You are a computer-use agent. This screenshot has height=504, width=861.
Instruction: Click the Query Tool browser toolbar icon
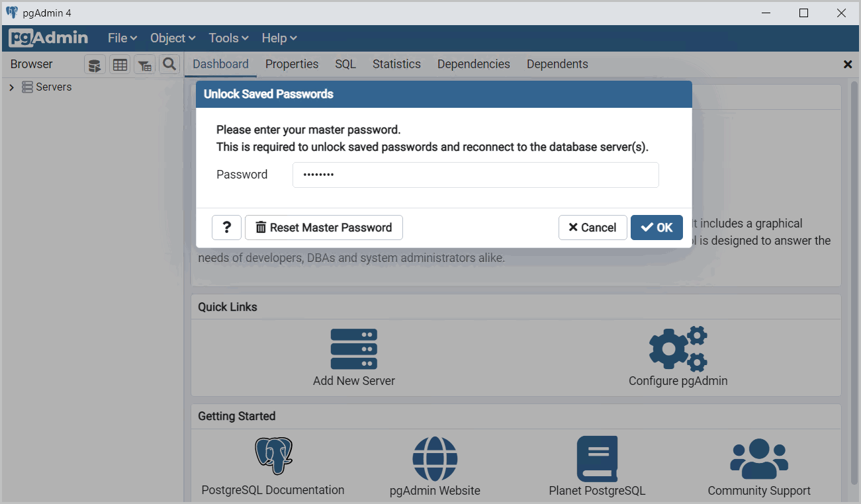(95, 65)
